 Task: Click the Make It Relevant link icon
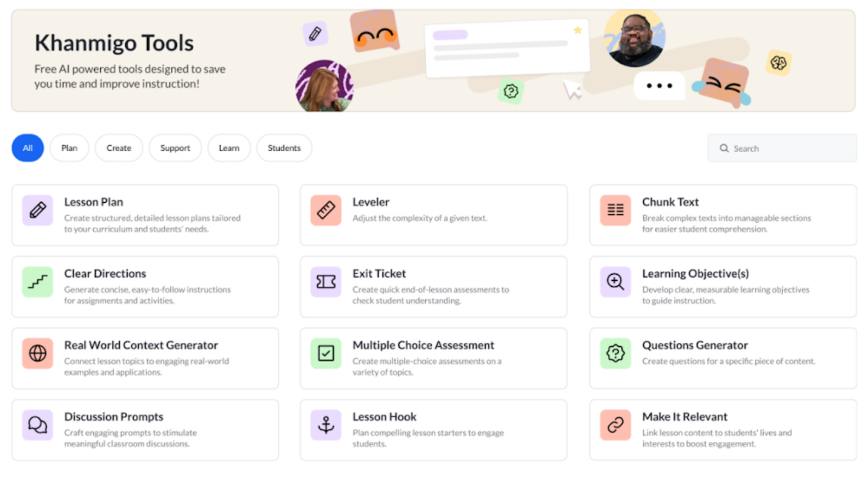click(x=615, y=425)
